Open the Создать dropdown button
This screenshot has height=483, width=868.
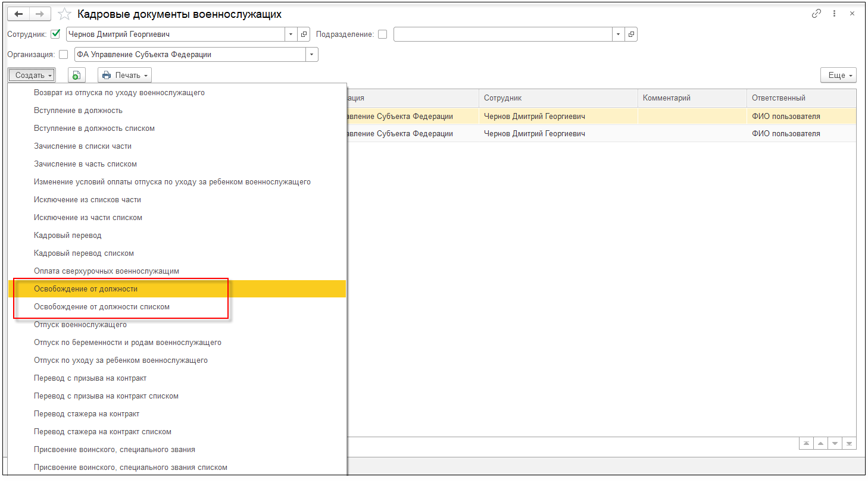tap(32, 76)
